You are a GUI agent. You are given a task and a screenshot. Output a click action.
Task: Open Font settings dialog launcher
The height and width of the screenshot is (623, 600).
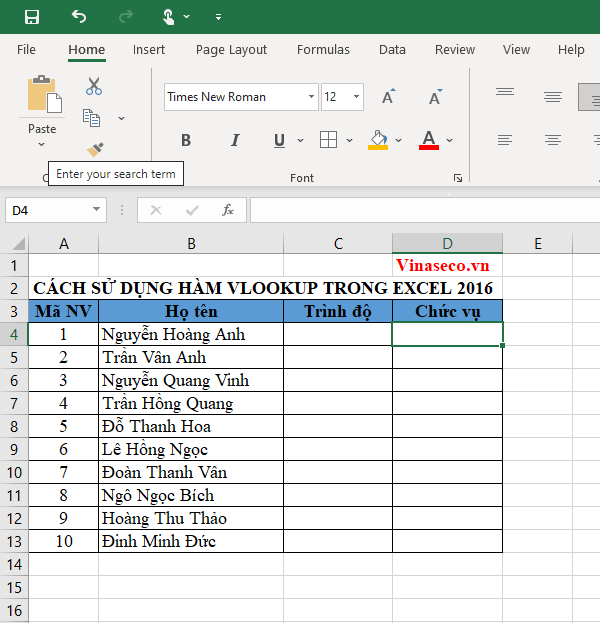click(x=458, y=178)
